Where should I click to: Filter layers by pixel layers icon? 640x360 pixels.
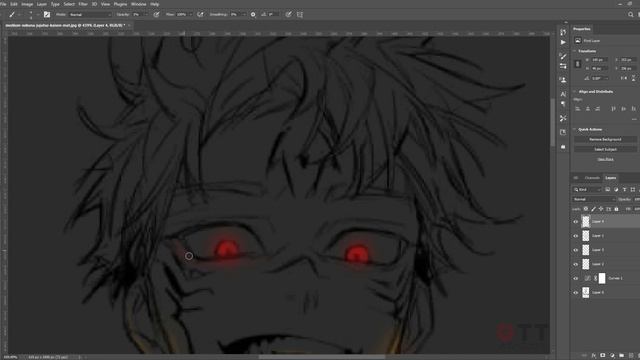608,189
